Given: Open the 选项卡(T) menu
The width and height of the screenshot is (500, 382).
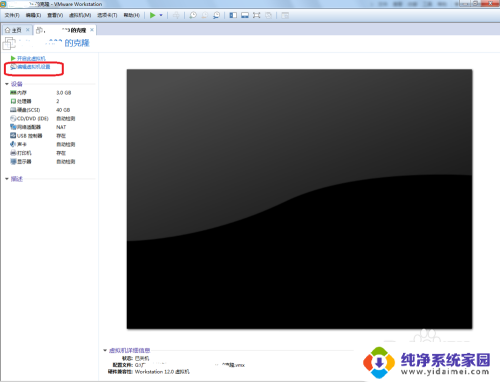Looking at the screenshot, I should [x=107, y=15].
